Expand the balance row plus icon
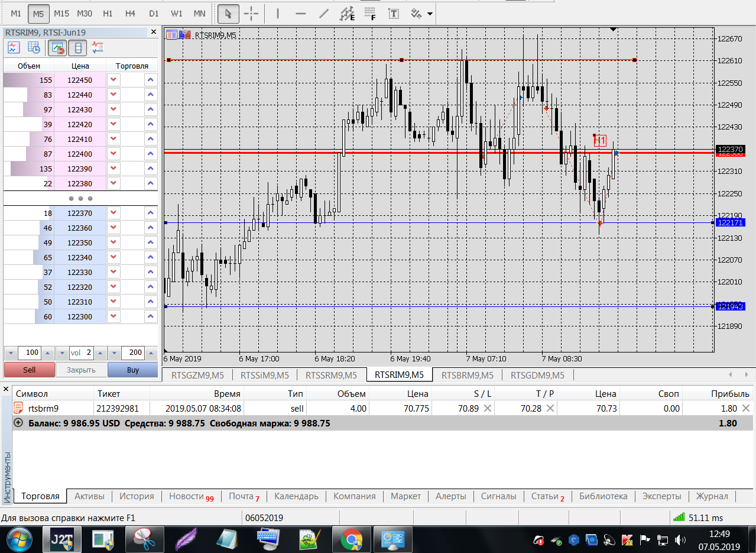The height and width of the screenshot is (553, 756). click(18, 423)
